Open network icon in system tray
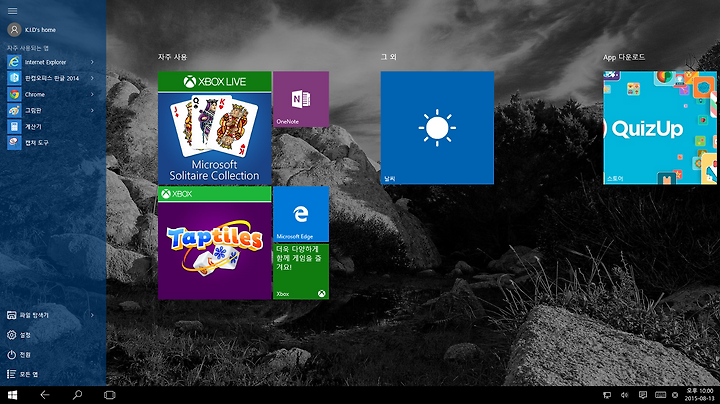Screen dimensions: 720x404 click(607, 395)
